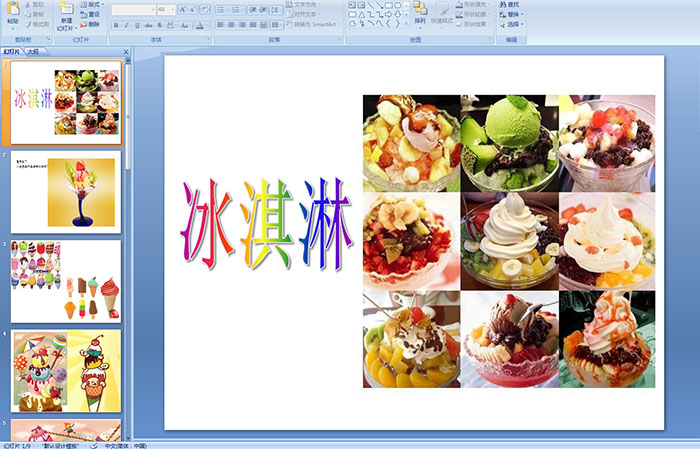Toggle Align Text Left
The image size is (700, 449).
click(221, 25)
